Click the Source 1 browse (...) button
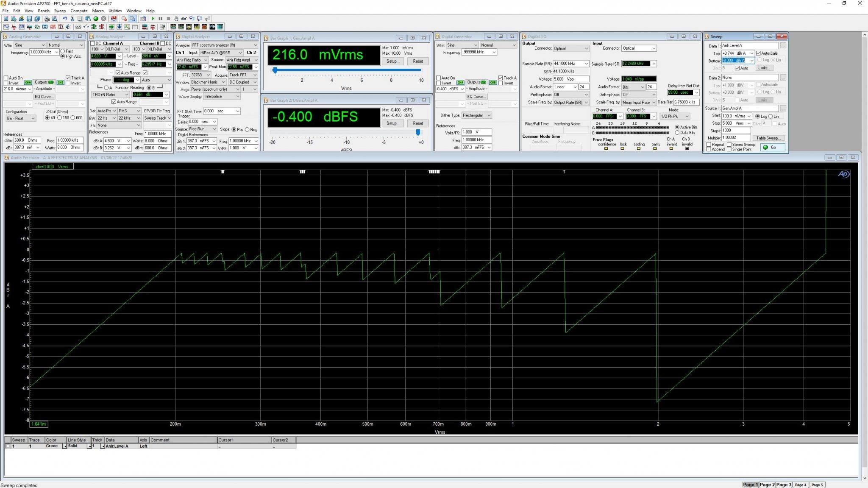This screenshot has width=868, height=488. coord(783,108)
